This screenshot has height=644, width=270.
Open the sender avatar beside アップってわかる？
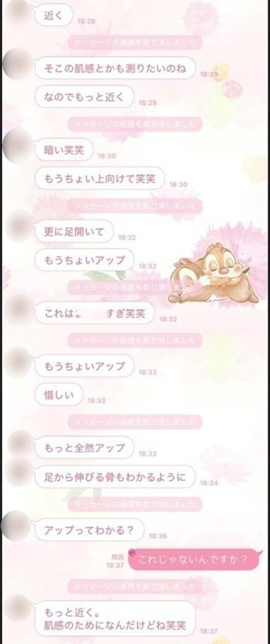[17, 526]
